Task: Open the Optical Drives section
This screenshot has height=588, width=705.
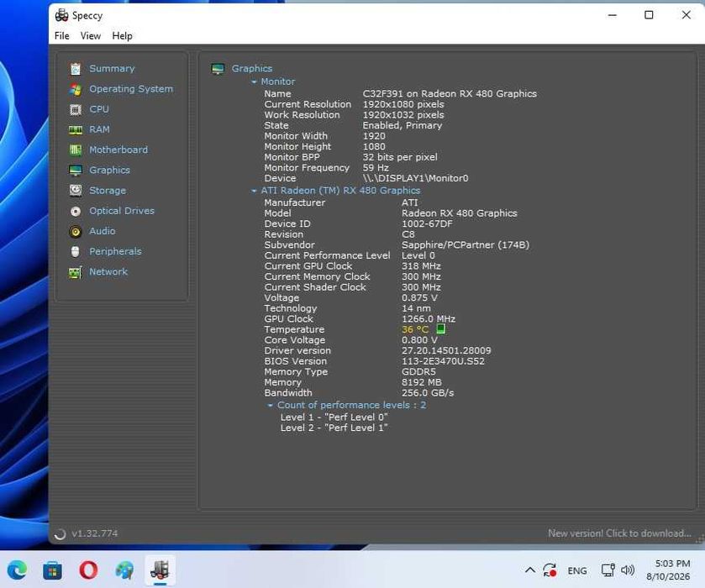Action: 121,211
